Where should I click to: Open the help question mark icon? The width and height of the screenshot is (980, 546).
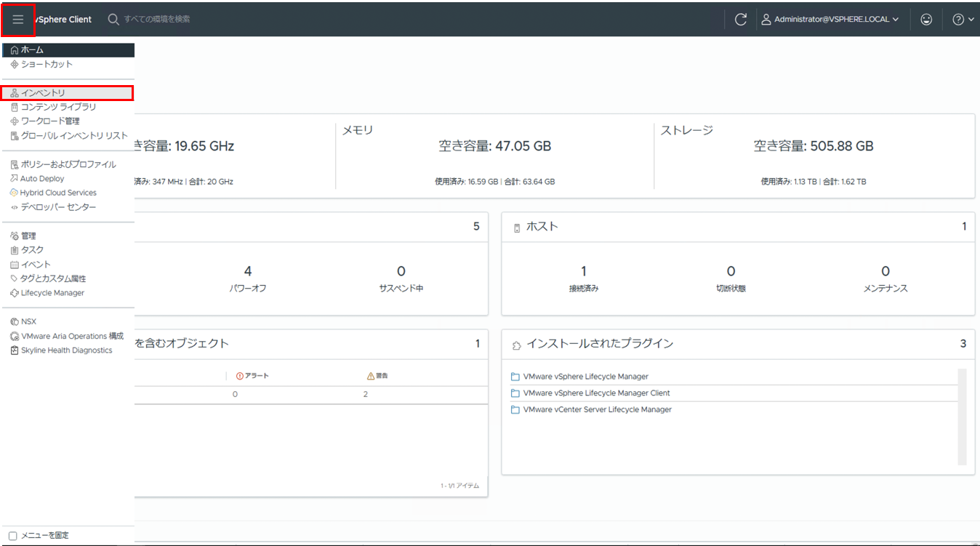(x=958, y=20)
